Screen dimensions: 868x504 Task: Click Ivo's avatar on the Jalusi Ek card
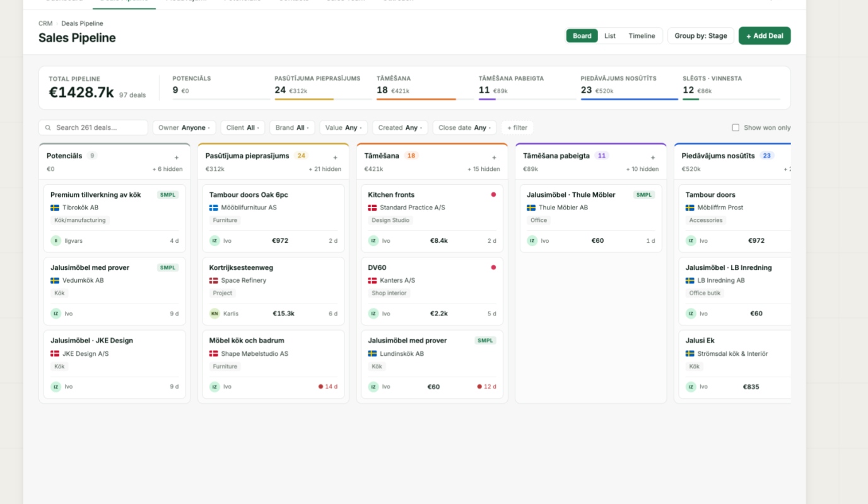(x=691, y=387)
